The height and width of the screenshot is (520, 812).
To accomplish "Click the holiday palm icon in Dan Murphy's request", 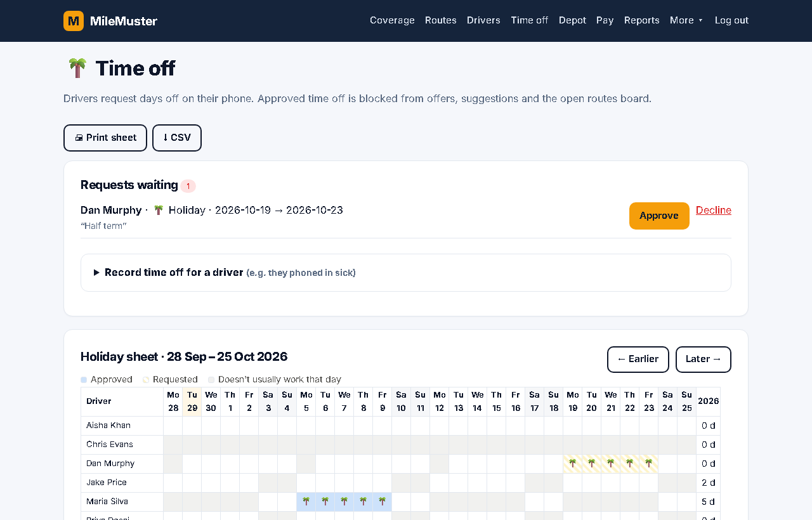I will pos(159,210).
